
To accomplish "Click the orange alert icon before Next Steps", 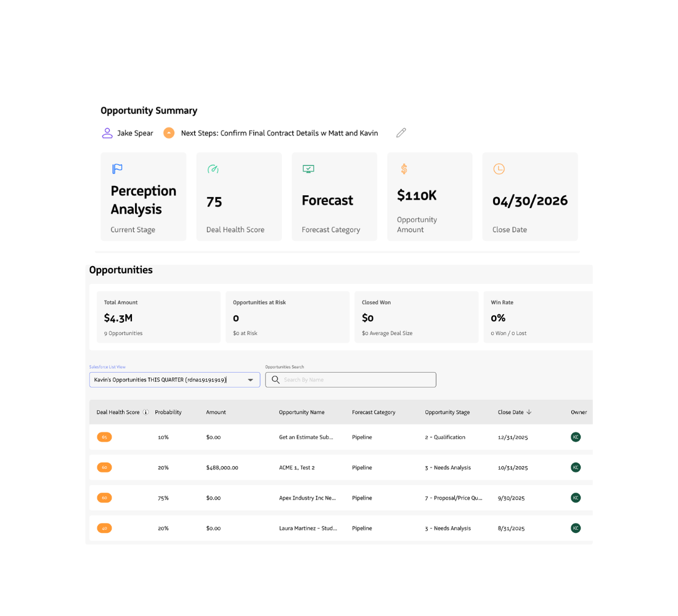I will click(169, 132).
